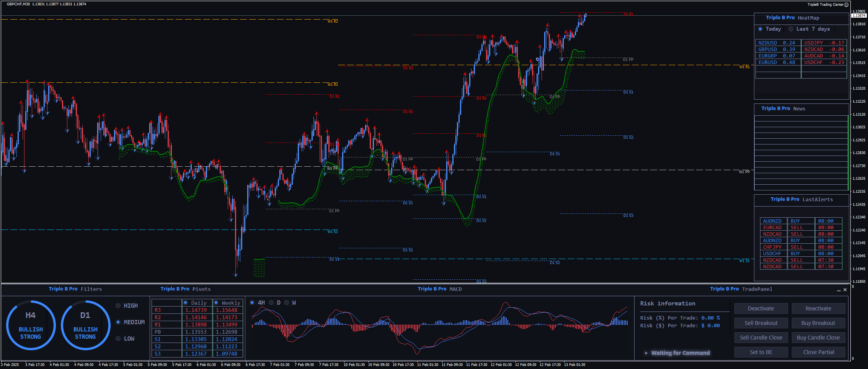Image resolution: width=868 pixels, height=369 pixels.
Task: Click the D1 bullish strength gauge
Action: pos(85,325)
